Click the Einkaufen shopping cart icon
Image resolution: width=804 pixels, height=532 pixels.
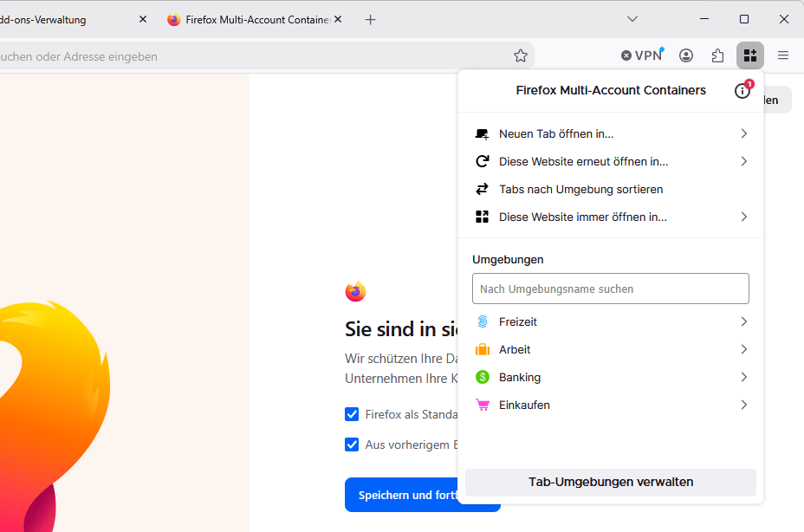[x=483, y=405]
